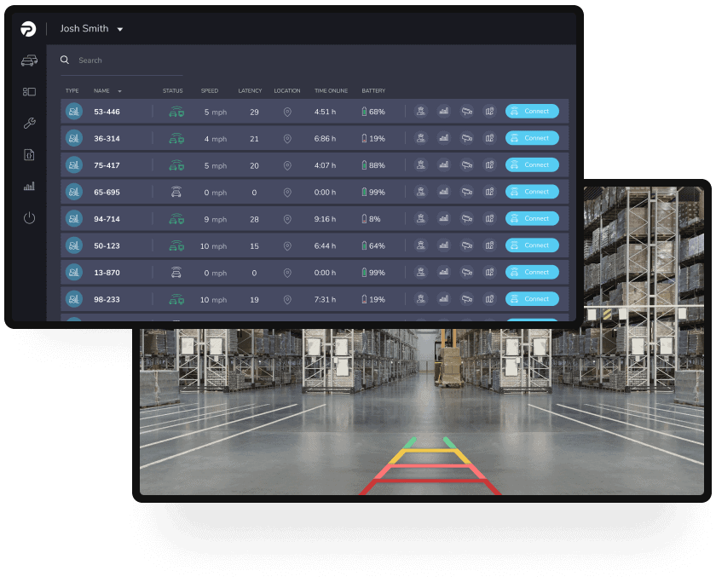
Task: Open the vehicles fleet icon in sidebar
Action: pyautogui.click(x=29, y=61)
